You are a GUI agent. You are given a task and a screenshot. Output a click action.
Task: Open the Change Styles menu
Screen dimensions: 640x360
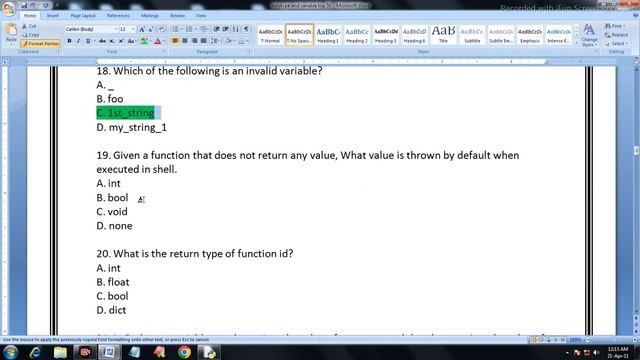point(589,35)
